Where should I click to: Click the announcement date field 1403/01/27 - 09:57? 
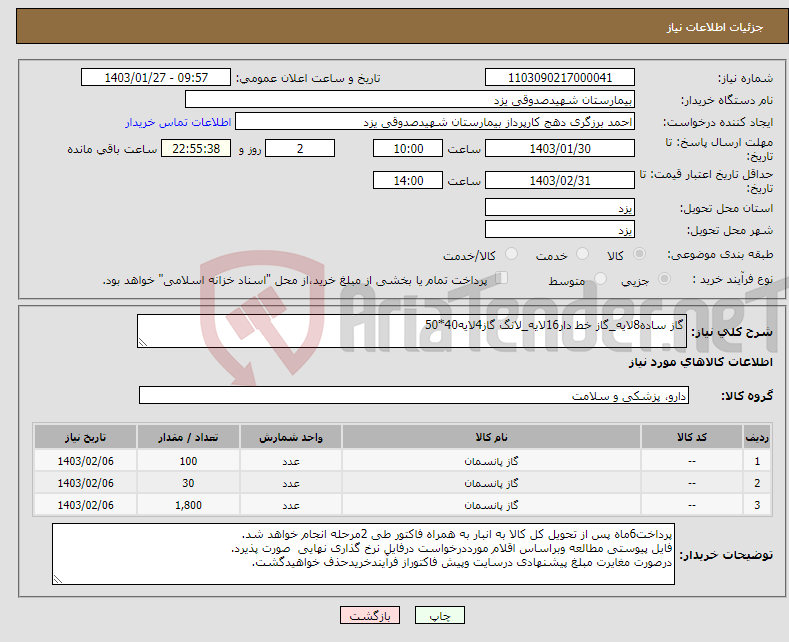[156, 77]
